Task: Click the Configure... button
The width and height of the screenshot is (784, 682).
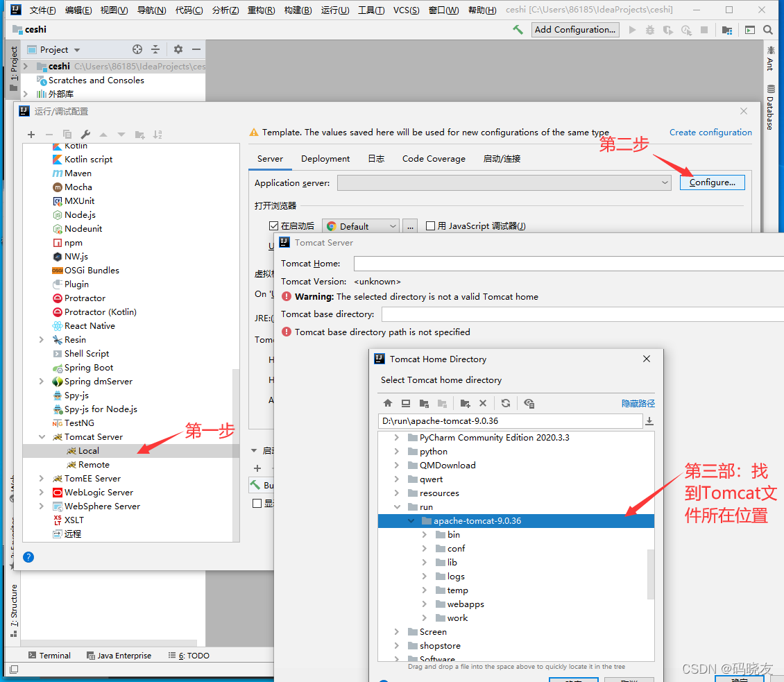Action: tap(712, 182)
